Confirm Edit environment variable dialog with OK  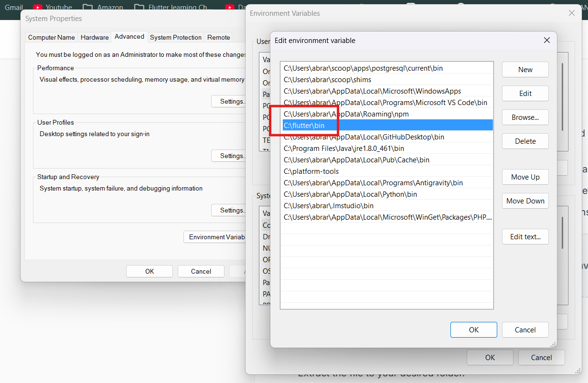(x=473, y=330)
